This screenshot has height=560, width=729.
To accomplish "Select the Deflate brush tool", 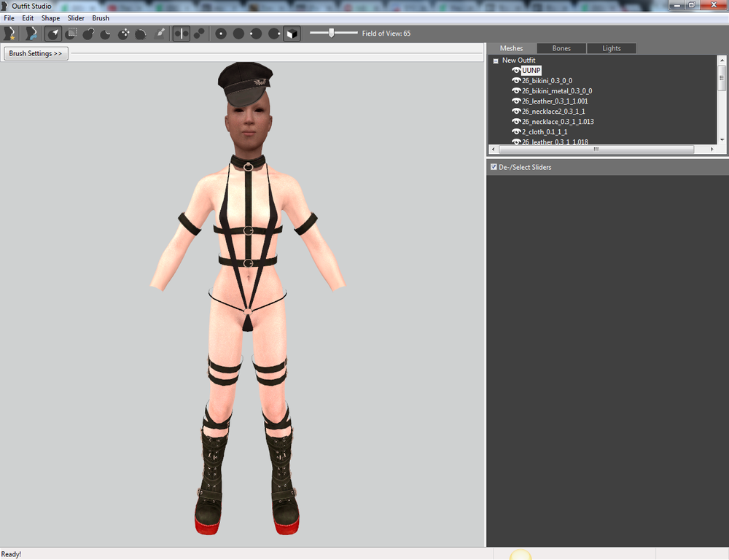I will [106, 34].
